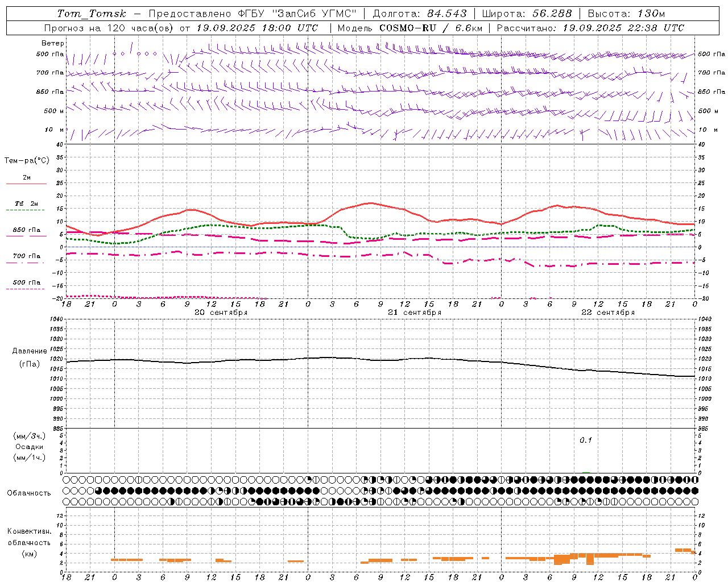728x582 pixels.
Task: Click the Давление pressure panel label
Action: [x=30, y=351]
